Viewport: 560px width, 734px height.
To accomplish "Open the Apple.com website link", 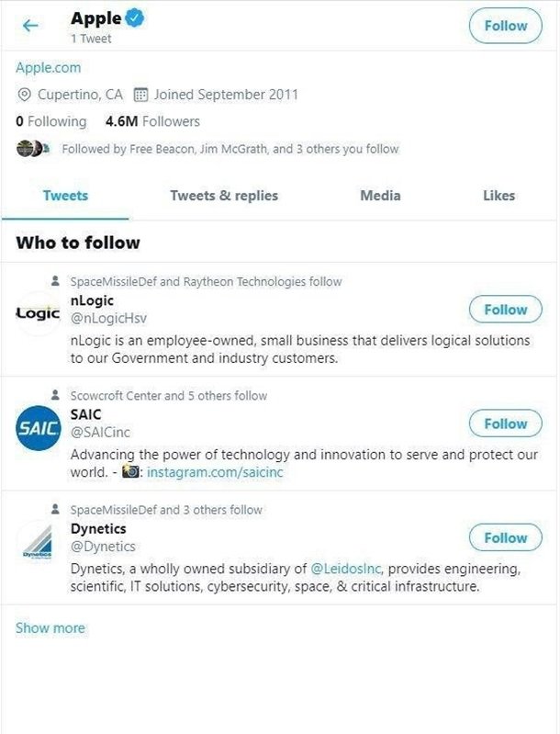I will point(49,68).
